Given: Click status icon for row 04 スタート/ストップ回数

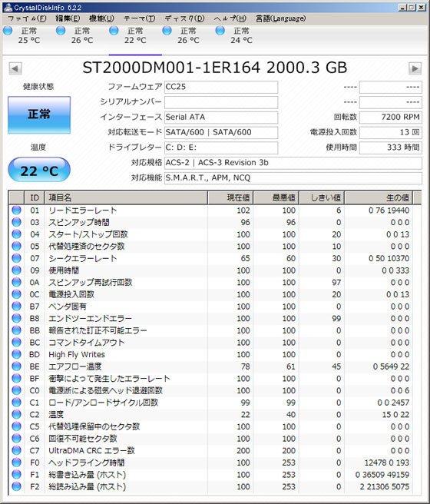Looking at the screenshot, I should [16, 234].
